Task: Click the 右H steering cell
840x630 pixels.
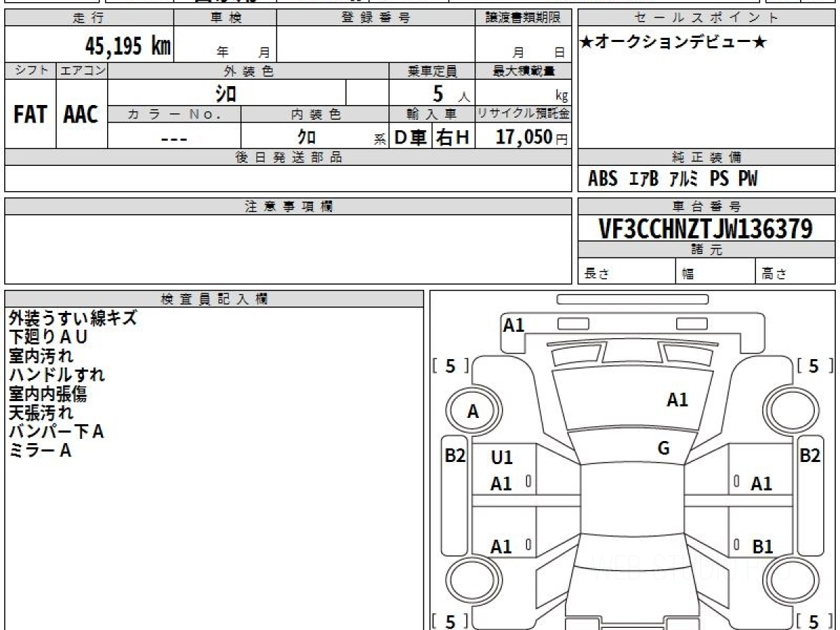Action: [x=454, y=138]
